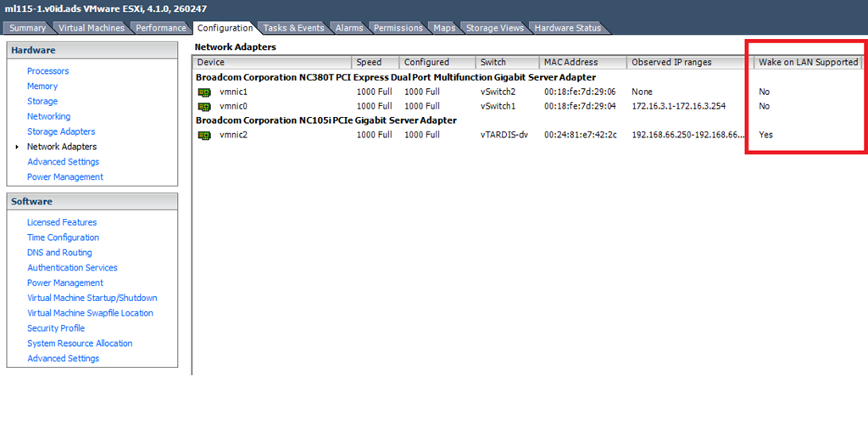Open Virtual Machine Startup/Shutdown settings
This screenshot has width=868, height=430.
point(92,298)
